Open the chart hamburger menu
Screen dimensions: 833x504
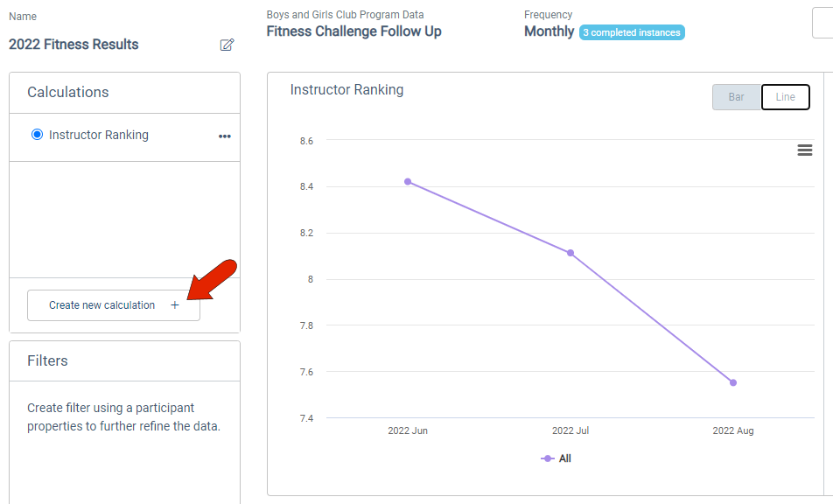(805, 150)
